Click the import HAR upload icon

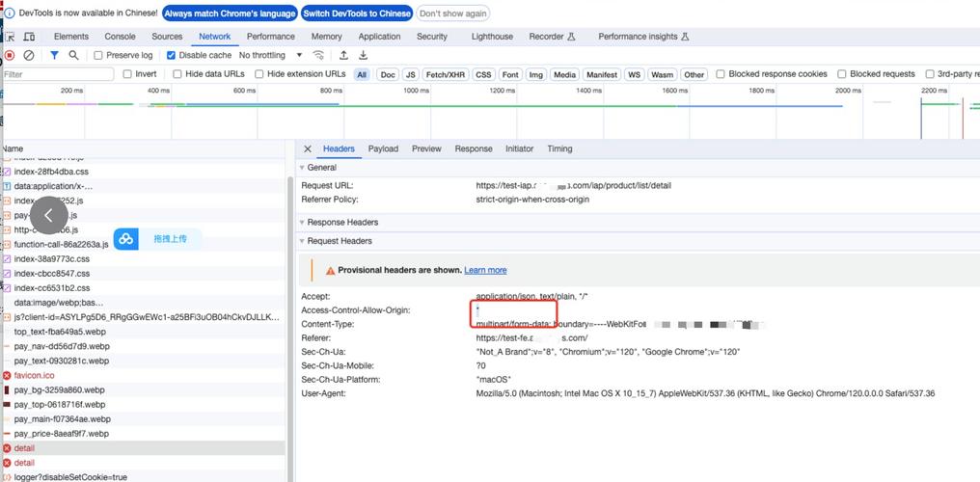point(343,56)
